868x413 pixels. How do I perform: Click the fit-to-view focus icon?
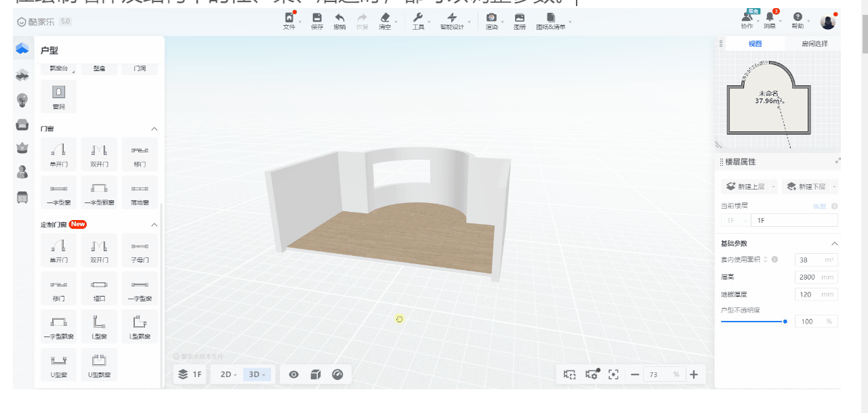[x=613, y=374]
